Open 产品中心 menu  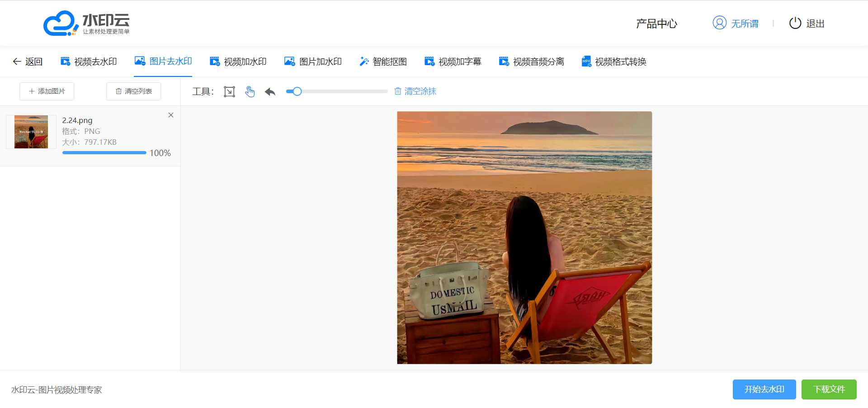656,24
